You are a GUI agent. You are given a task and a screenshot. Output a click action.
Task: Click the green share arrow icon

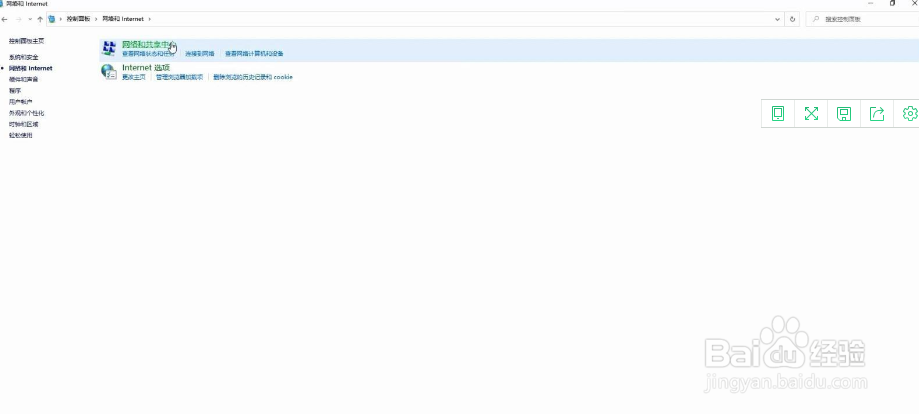(877, 113)
